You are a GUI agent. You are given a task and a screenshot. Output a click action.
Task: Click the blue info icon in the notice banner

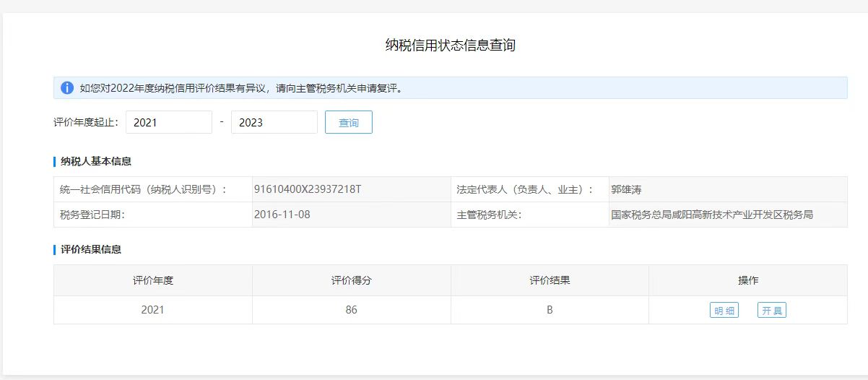click(67, 88)
